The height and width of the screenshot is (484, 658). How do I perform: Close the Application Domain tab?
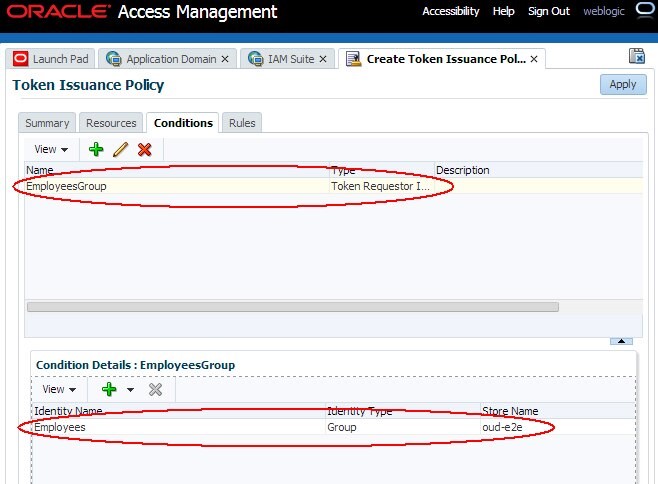tap(225, 59)
